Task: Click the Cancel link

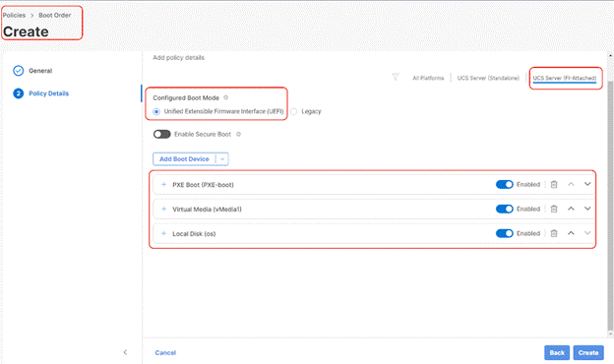Action: [165, 352]
